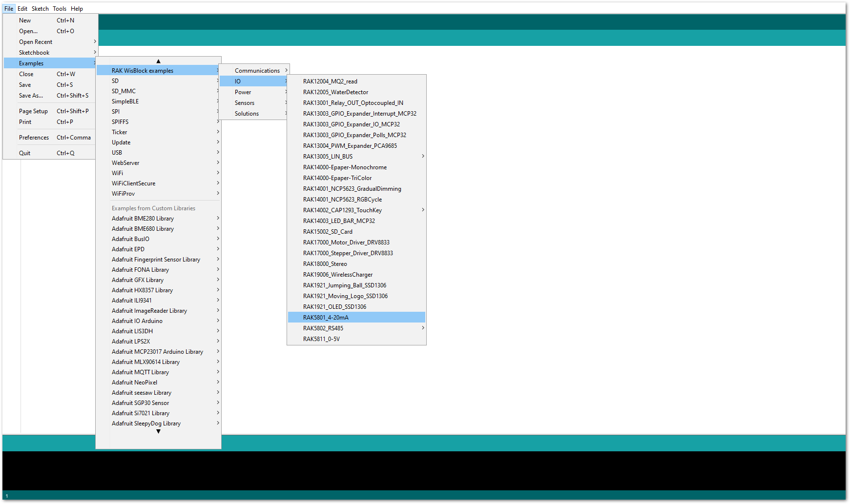Expand the SD_MMC examples submenu
The image size is (850, 504).
click(158, 91)
